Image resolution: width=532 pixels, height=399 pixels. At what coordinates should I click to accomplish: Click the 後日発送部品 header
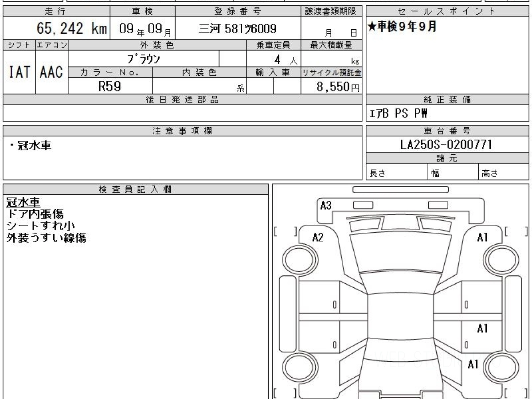point(182,100)
